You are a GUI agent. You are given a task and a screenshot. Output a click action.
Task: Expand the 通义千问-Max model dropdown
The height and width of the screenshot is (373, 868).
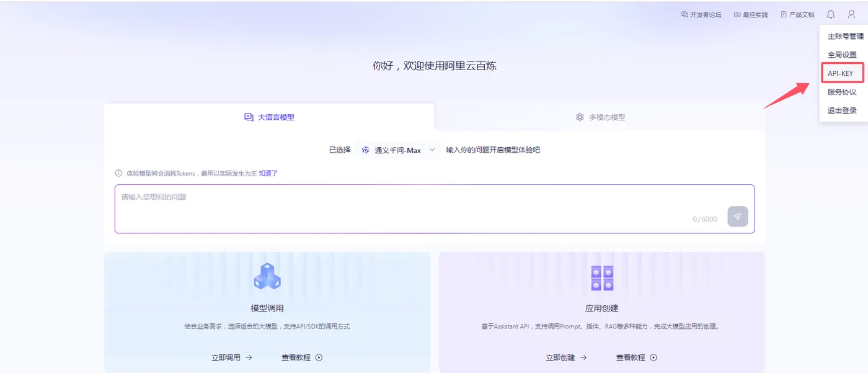(x=399, y=150)
